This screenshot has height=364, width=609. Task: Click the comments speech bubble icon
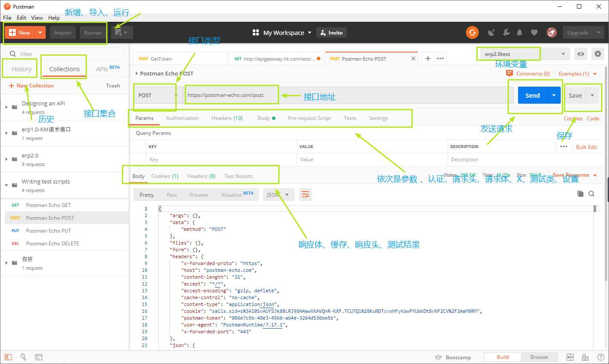click(x=509, y=73)
